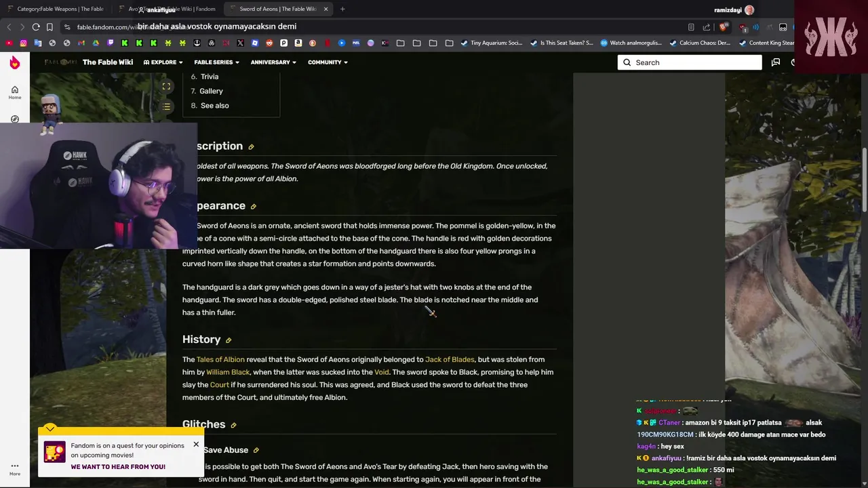This screenshot has width=868, height=488.
Task: Bookmark this page with the bookmark icon
Action: (x=50, y=27)
